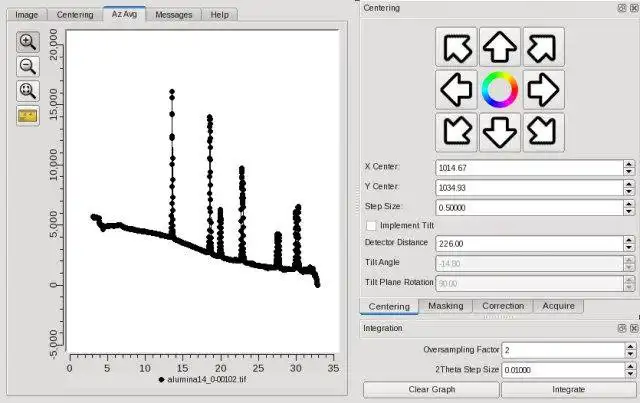Viewport: 640px width, 403px height.
Task: Click the zoom-to-fit magnifier icon
Action: [x=28, y=91]
